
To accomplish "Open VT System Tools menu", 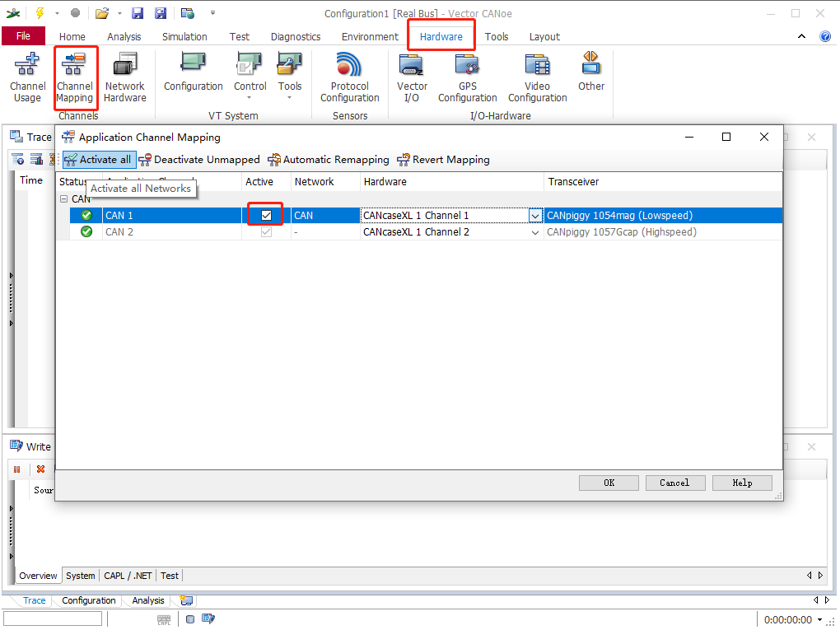I will (x=289, y=76).
